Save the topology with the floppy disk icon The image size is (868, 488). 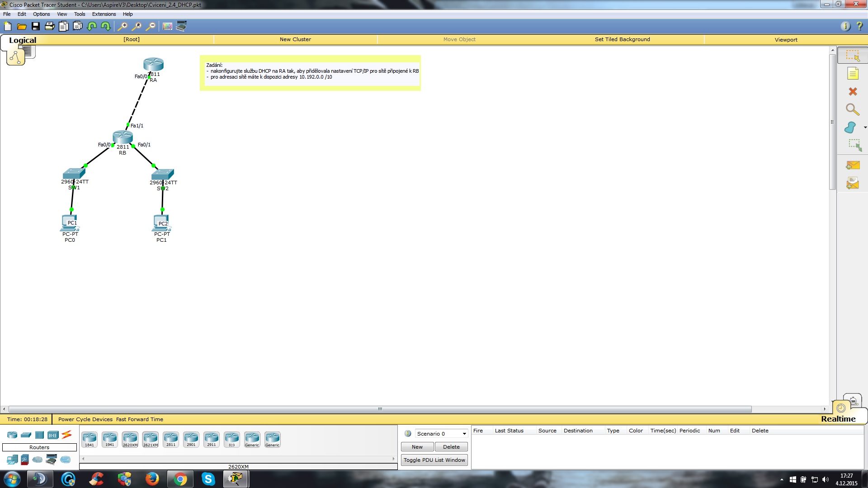click(x=35, y=26)
